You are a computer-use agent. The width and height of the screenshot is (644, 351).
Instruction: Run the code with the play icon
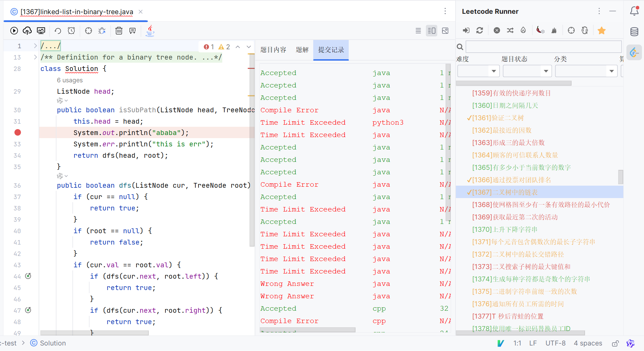(x=14, y=31)
